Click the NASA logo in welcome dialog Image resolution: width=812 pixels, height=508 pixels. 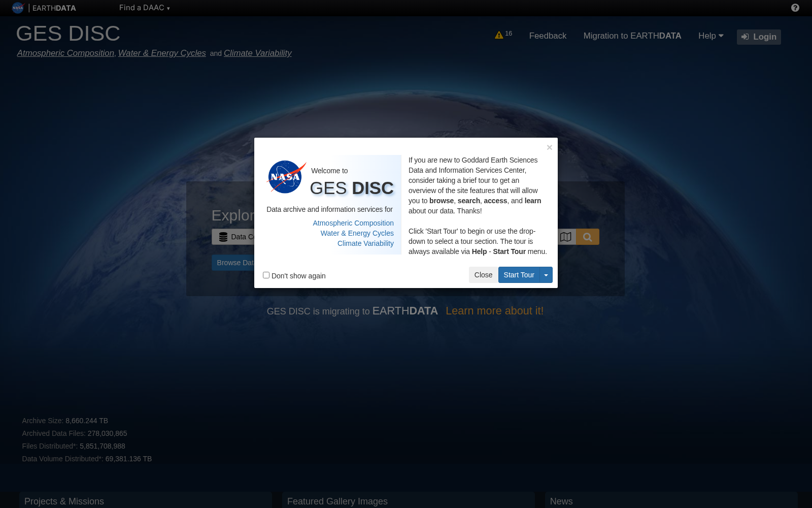(286, 177)
